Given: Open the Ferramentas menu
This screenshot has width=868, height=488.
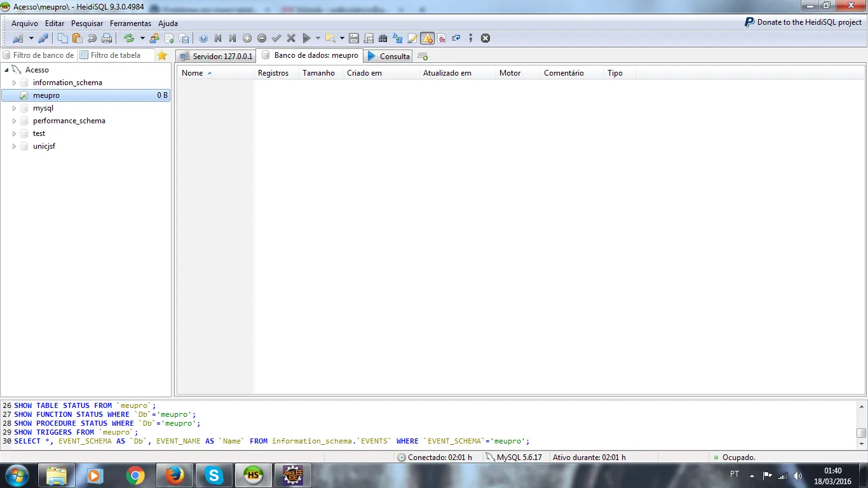Looking at the screenshot, I should click(x=130, y=24).
